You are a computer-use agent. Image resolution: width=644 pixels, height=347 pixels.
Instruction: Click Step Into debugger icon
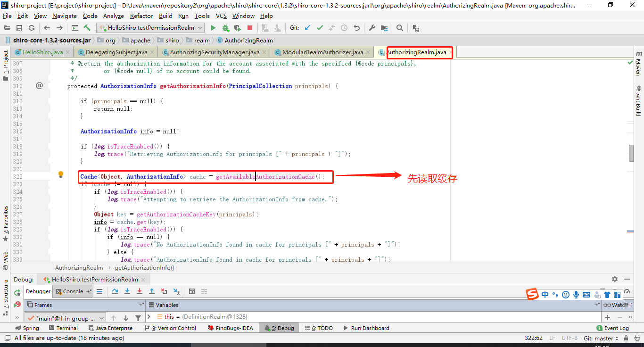point(127,291)
